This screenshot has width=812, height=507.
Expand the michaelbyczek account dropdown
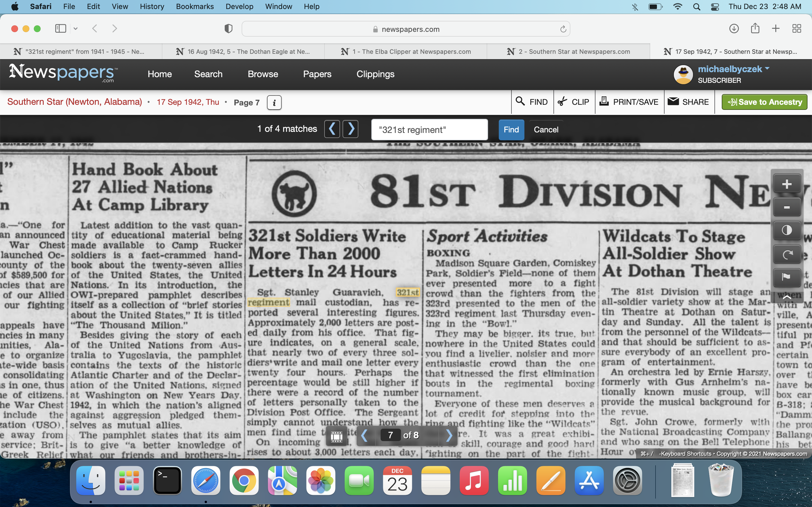pos(767,69)
